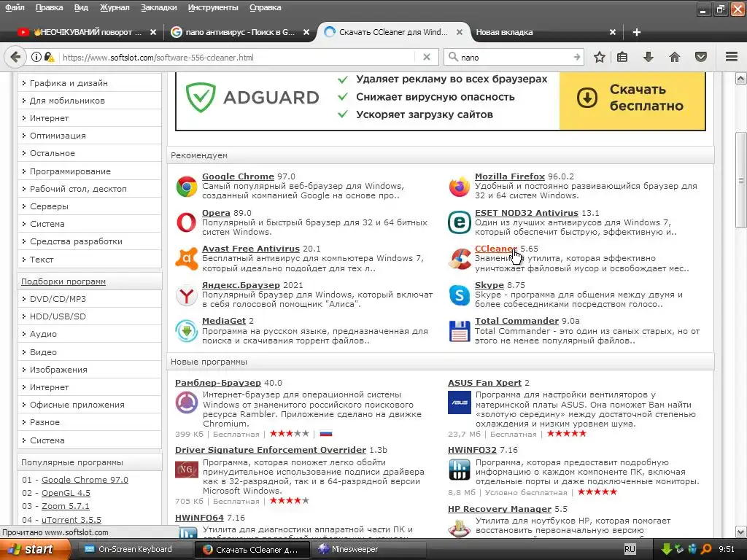Image resolution: width=747 pixels, height=560 pixels.
Task: Click the Driver Signature Enforcement Overrider icon
Action: coord(186,470)
